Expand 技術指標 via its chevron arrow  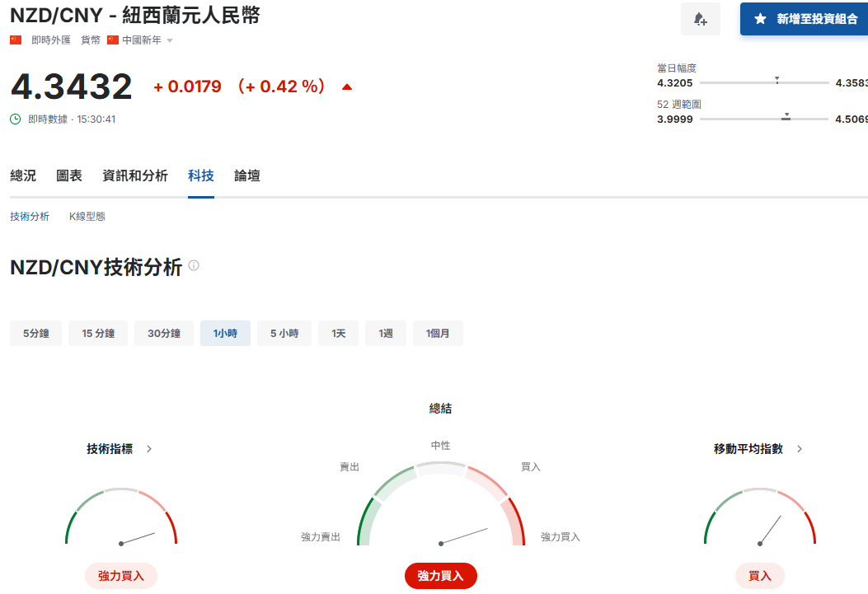pyautogui.click(x=149, y=449)
